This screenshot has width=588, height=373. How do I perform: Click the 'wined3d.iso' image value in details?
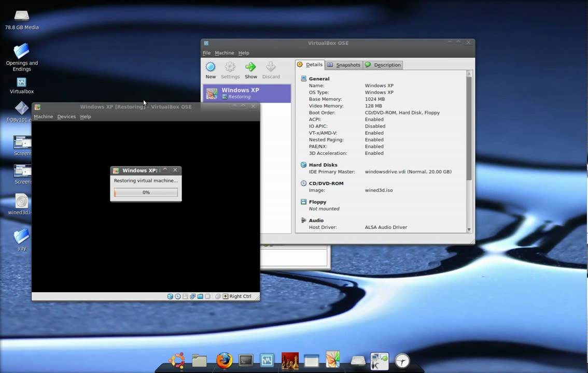(379, 190)
